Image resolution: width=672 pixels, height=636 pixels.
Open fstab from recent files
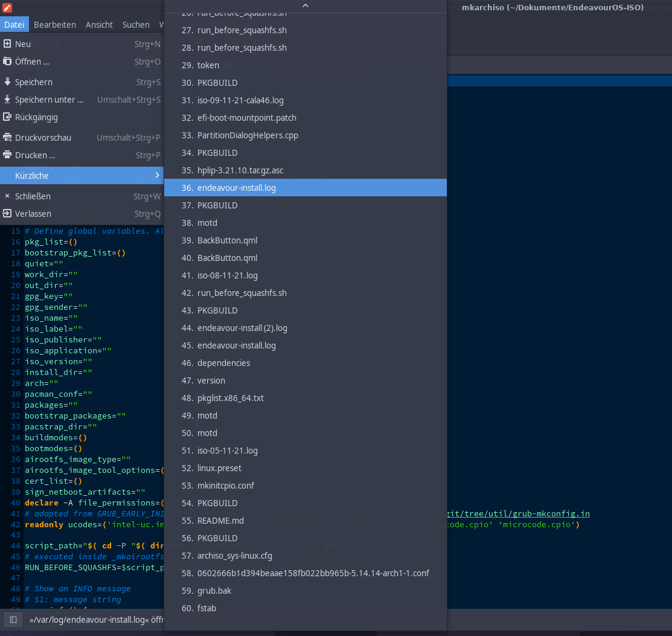coord(305,608)
